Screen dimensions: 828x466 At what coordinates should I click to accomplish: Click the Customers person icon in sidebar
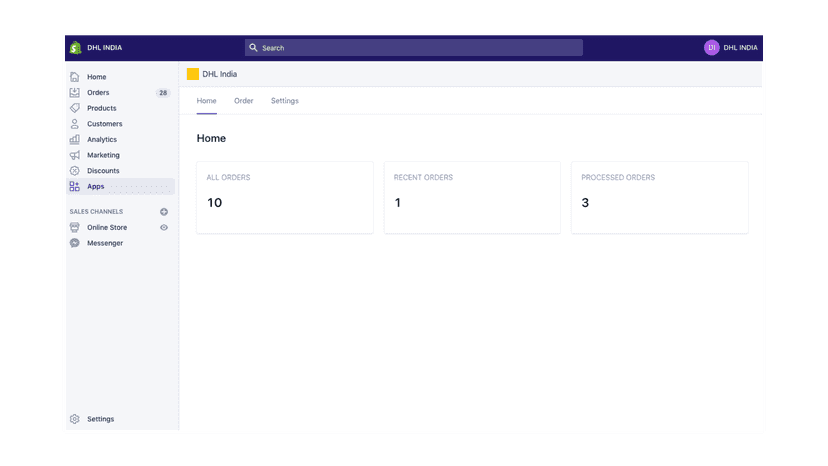[74, 124]
